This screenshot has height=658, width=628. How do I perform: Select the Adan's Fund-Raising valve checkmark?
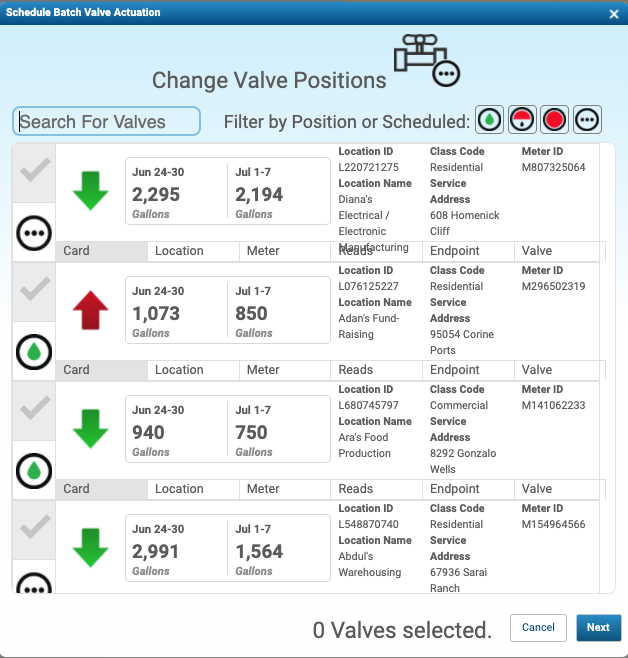click(35, 290)
